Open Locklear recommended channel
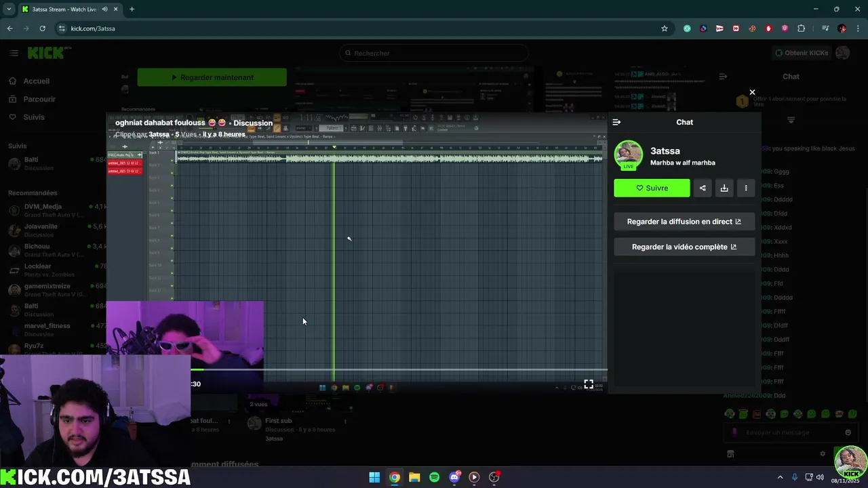This screenshot has height=488, width=868. coord(54,270)
